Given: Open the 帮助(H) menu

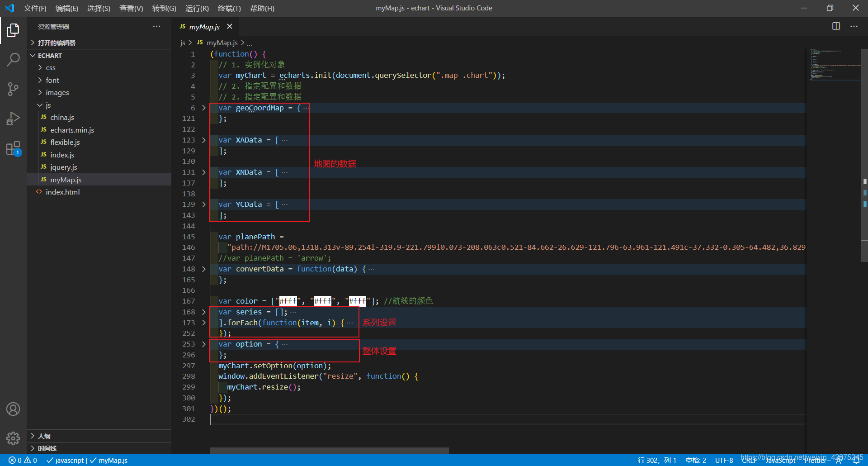Looking at the screenshot, I should (262, 8).
